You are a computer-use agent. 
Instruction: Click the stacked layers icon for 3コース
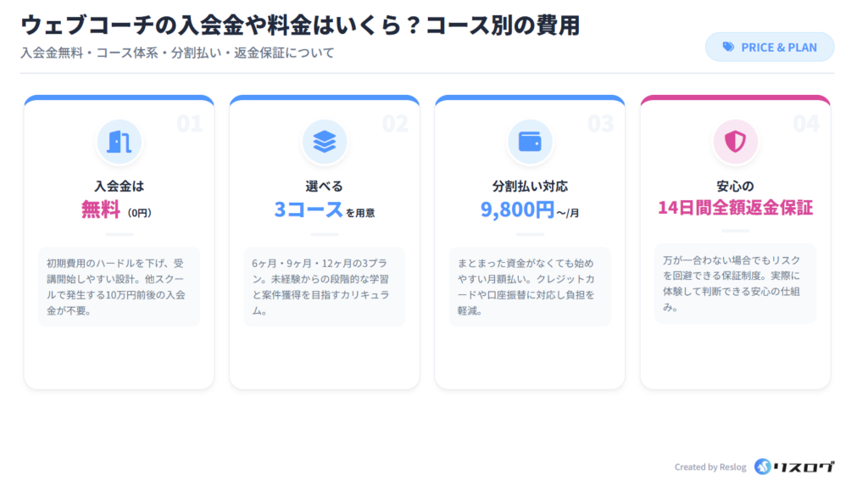(x=325, y=142)
